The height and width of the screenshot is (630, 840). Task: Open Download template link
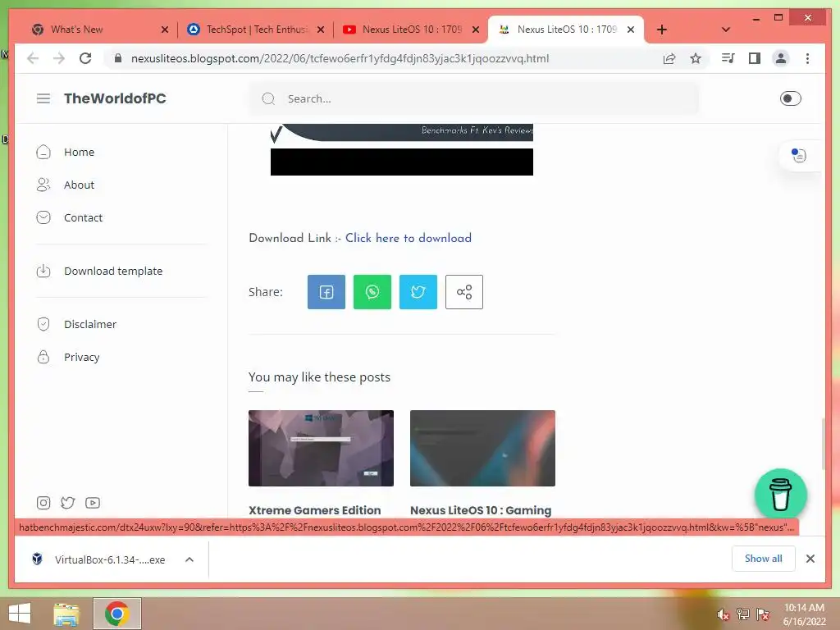pos(113,271)
